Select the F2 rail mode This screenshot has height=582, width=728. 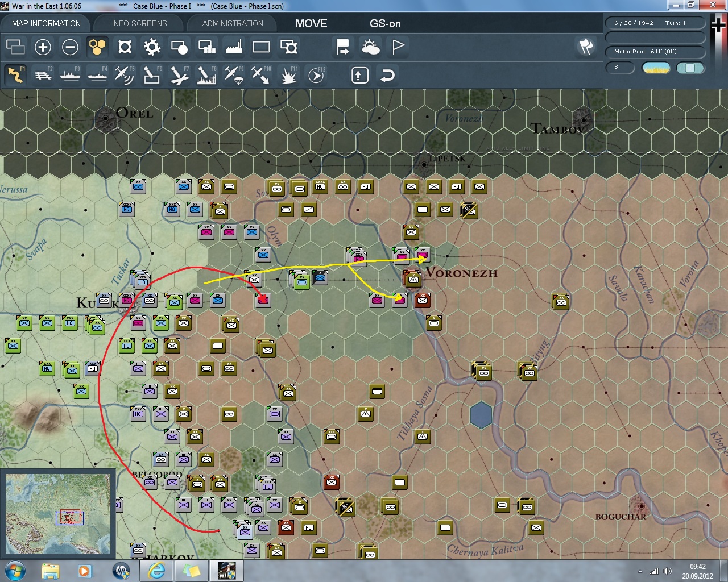pos(43,75)
